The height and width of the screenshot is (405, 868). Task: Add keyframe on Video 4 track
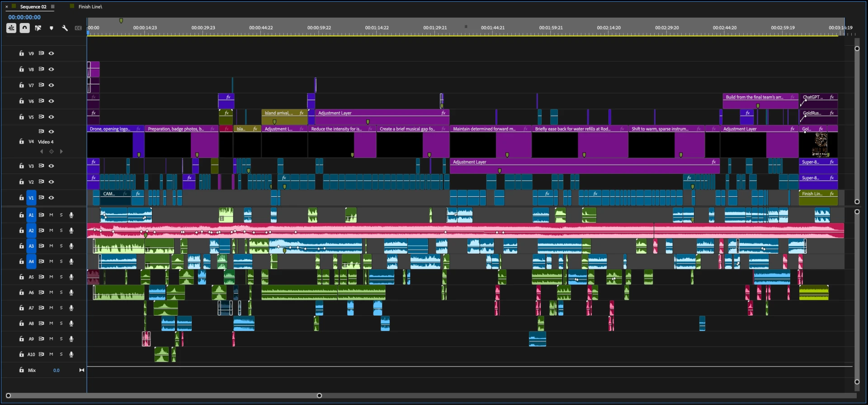pyautogui.click(x=52, y=151)
